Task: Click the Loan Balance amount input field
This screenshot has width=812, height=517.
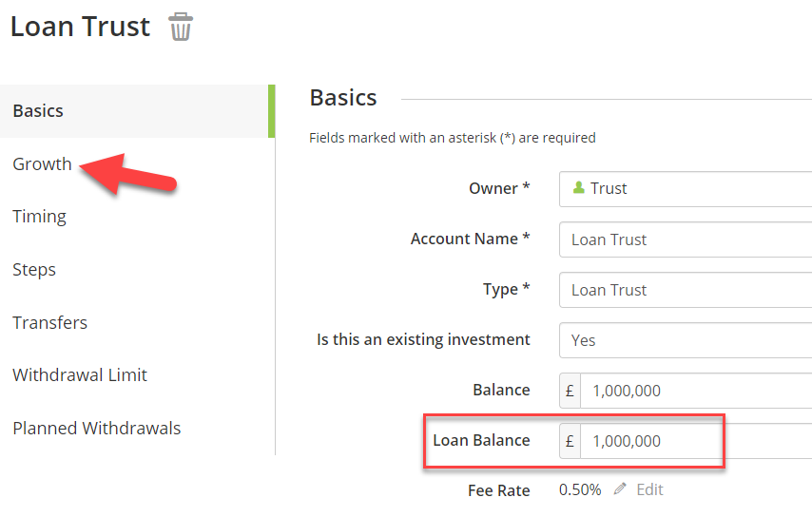Action: [x=696, y=441]
